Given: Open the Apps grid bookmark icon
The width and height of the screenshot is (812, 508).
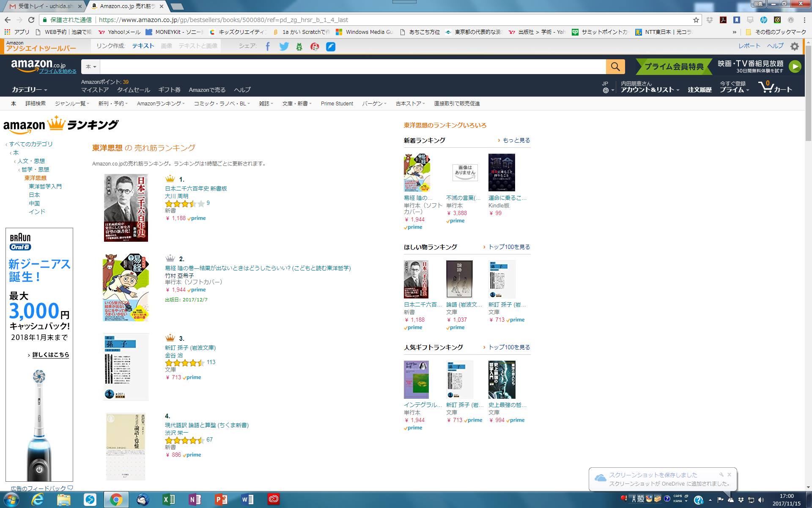Looking at the screenshot, I should pos(7,32).
